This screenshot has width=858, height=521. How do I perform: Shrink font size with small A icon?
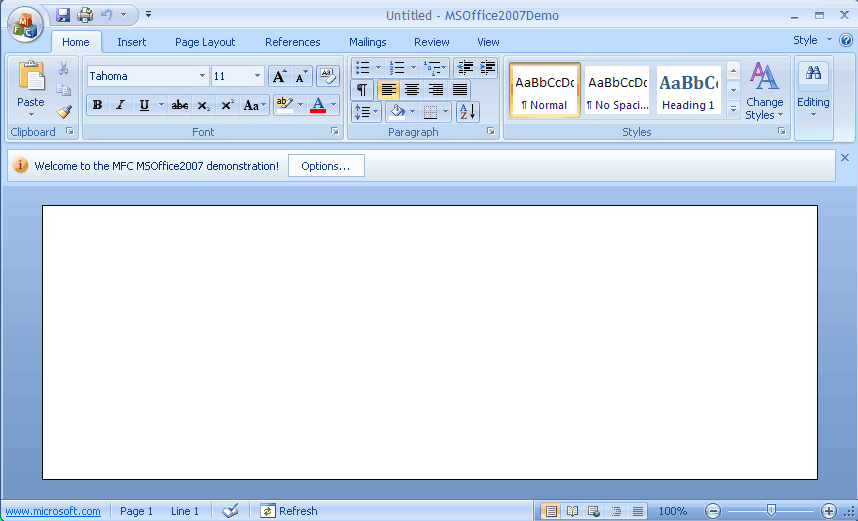(301, 77)
